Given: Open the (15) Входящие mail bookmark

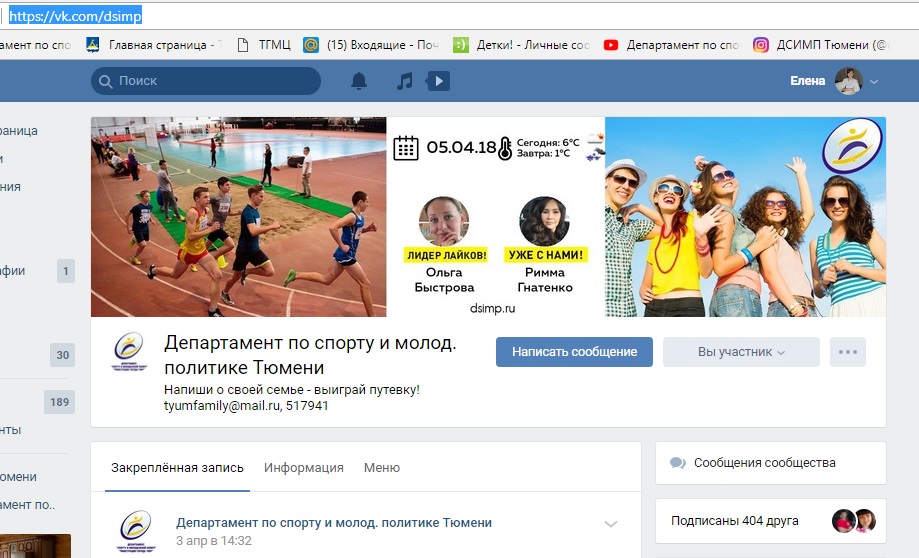Looking at the screenshot, I should pyautogui.click(x=371, y=45).
